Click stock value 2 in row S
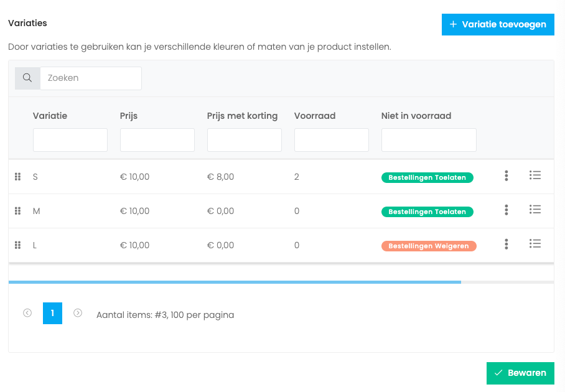The height and width of the screenshot is (392, 565). pos(297,177)
